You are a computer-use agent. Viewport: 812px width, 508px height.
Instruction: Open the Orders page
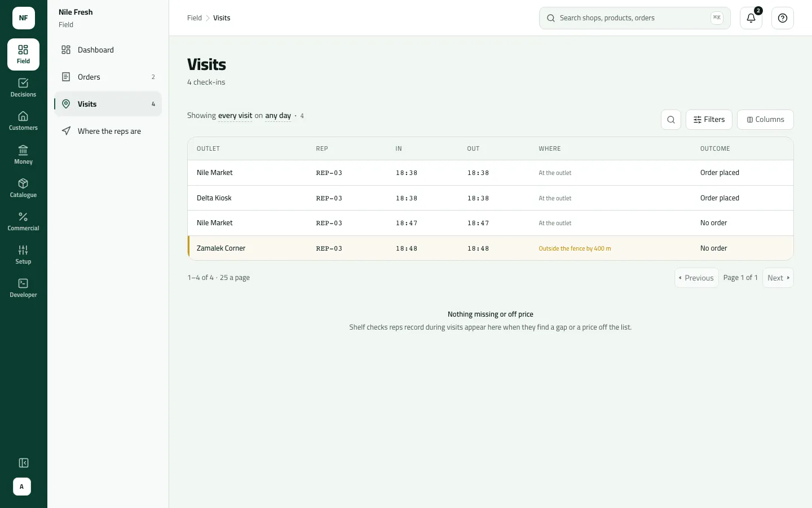[x=108, y=77]
